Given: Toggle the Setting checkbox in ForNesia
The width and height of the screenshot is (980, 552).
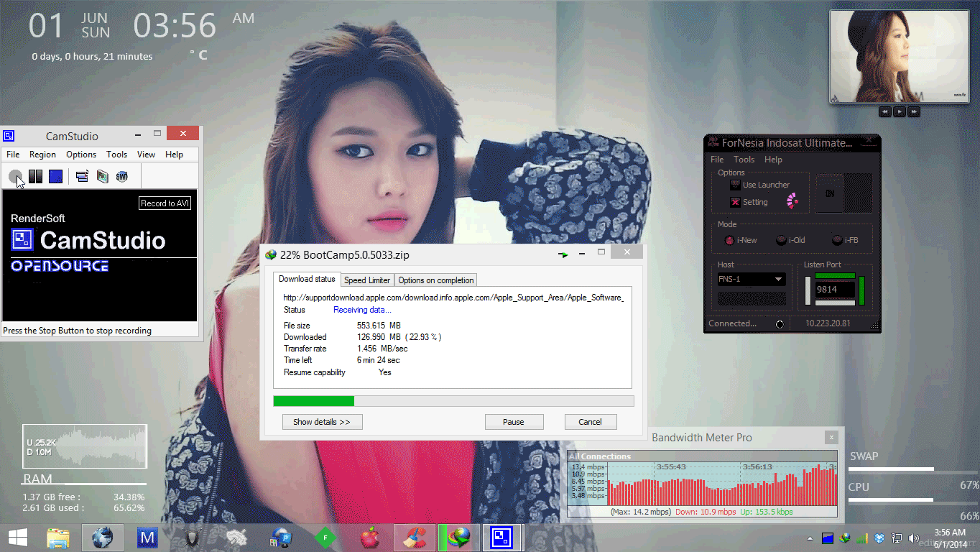Looking at the screenshot, I should (734, 203).
